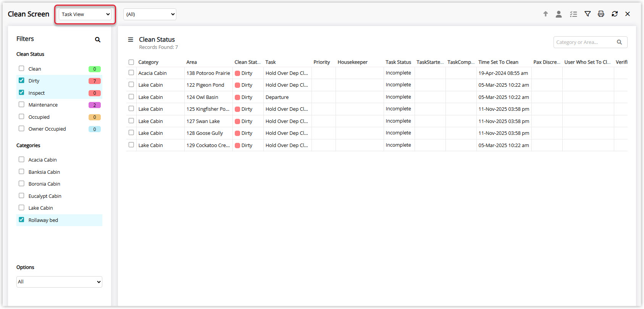644x309 pixels.
Task: Open the hamburger menu beside Clean Status
Action: click(131, 40)
